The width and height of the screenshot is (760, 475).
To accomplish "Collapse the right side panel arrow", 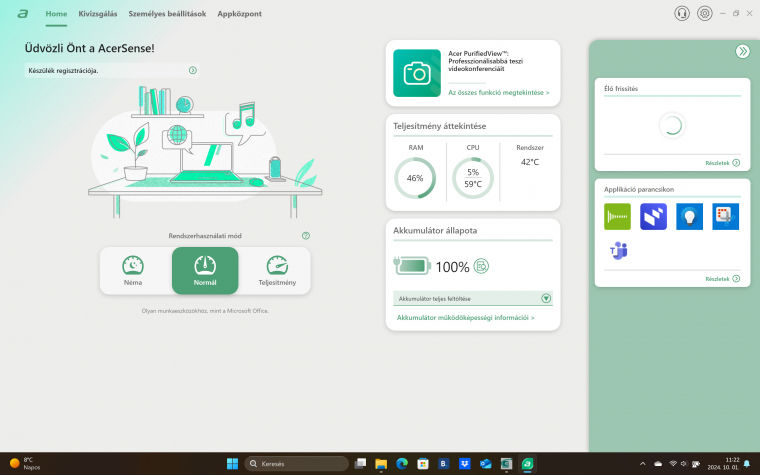I will click(742, 51).
